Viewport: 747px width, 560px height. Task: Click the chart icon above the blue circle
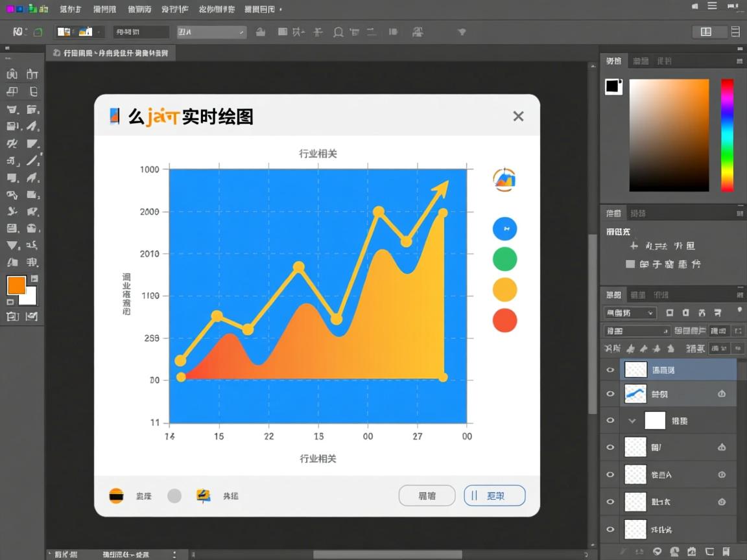(504, 180)
